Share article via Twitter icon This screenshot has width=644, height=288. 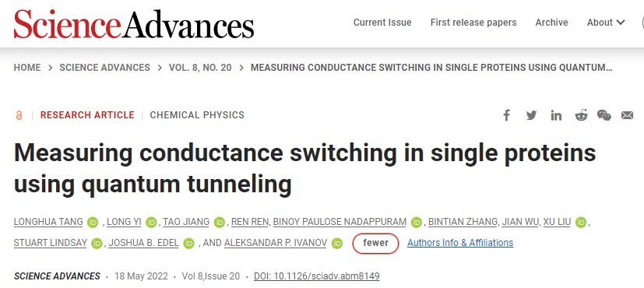(x=531, y=115)
